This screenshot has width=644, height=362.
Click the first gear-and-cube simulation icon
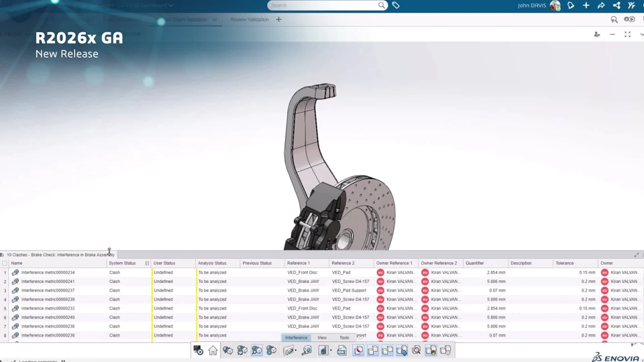tap(227, 350)
